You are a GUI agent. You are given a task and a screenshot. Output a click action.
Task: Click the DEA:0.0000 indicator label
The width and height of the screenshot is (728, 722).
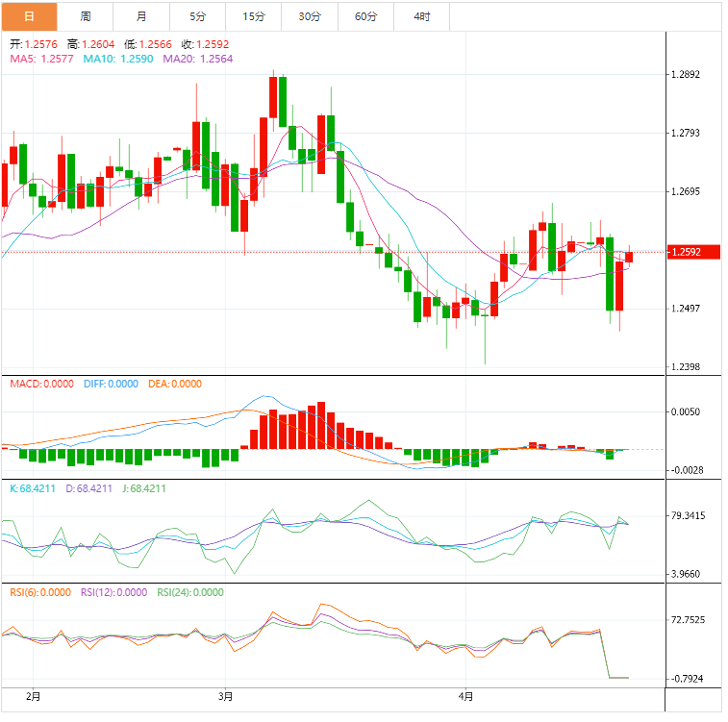[x=175, y=385]
